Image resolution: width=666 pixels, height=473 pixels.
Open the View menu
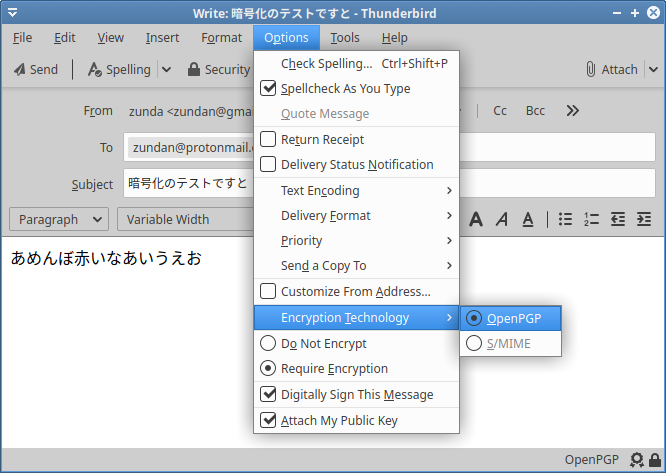click(110, 38)
